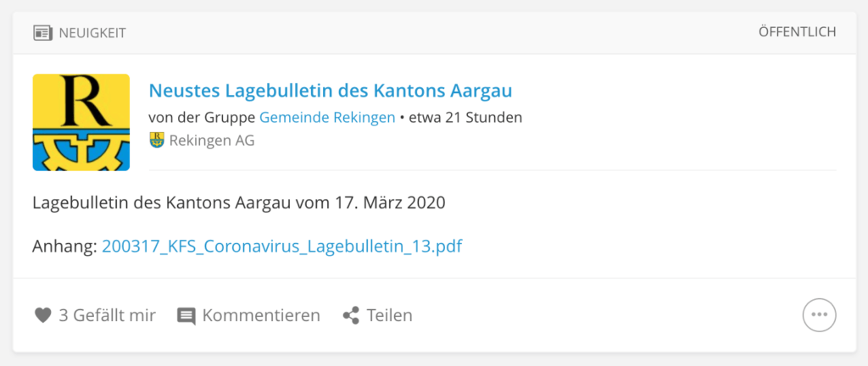The height and width of the screenshot is (366, 868).
Task: Select the Rekingen AG location text
Action: (x=212, y=141)
